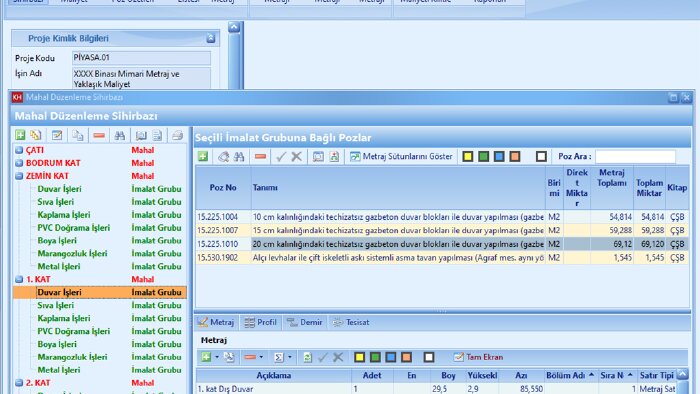
Task: Collapse the ZEMİN KAT tree node
Action: tap(19, 176)
